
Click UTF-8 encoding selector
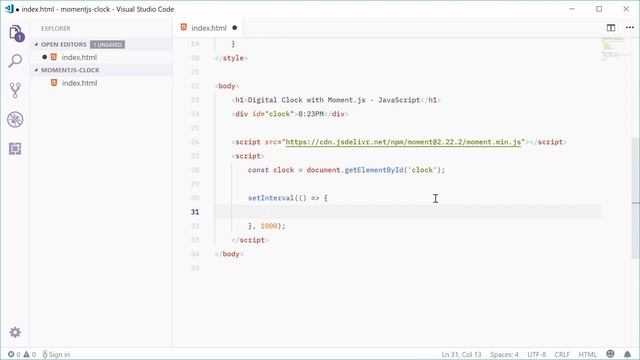[x=536, y=354]
